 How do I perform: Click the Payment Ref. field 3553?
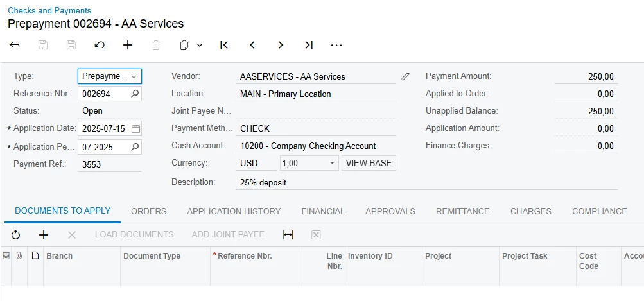(110, 165)
